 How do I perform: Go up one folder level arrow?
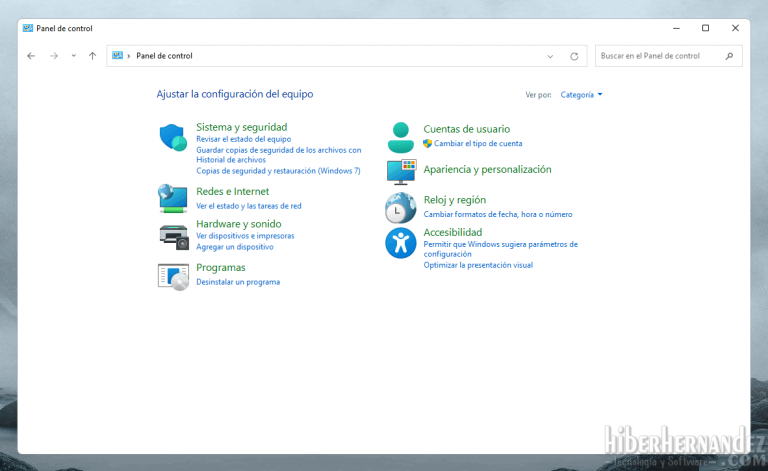(x=92, y=56)
